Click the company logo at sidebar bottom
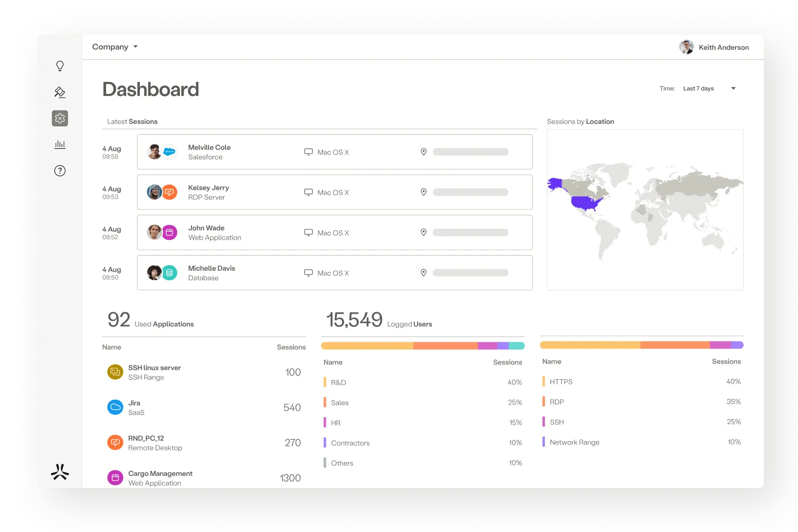The width and height of the screenshot is (798, 532). click(x=60, y=472)
